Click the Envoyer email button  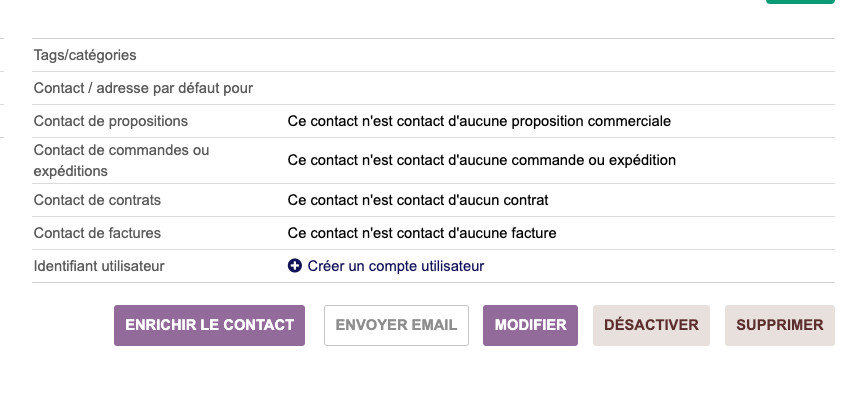tap(396, 325)
